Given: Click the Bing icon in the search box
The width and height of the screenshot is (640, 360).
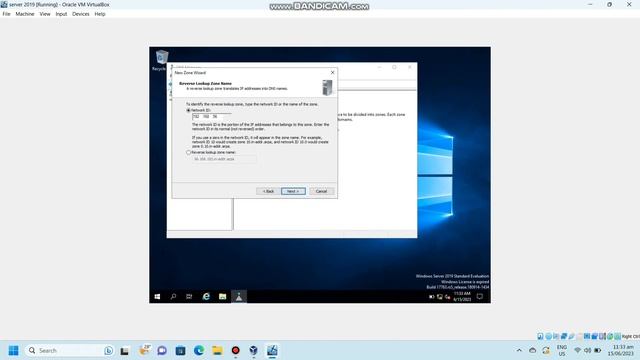Looking at the screenshot, I should tap(108, 351).
